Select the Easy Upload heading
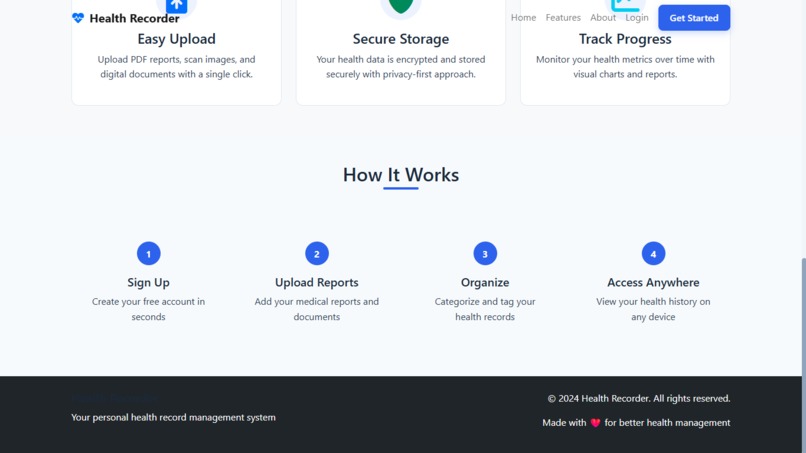The width and height of the screenshot is (806, 453). pos(176,39)
